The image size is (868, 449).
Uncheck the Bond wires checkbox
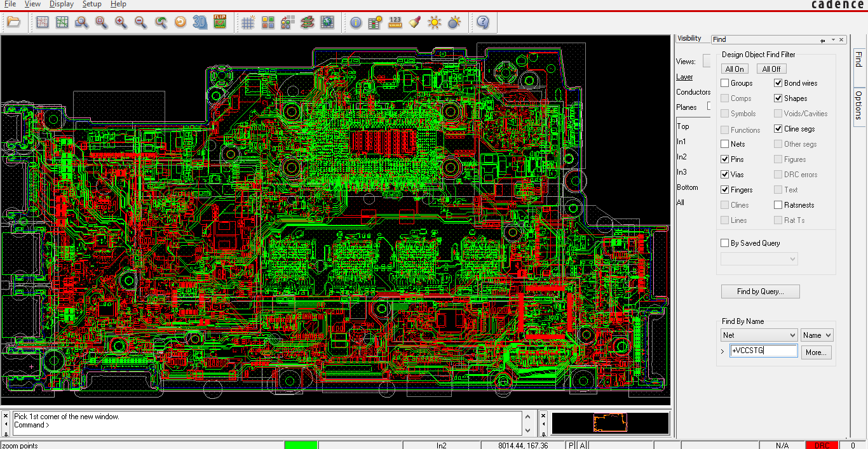[x=778, y=83]
